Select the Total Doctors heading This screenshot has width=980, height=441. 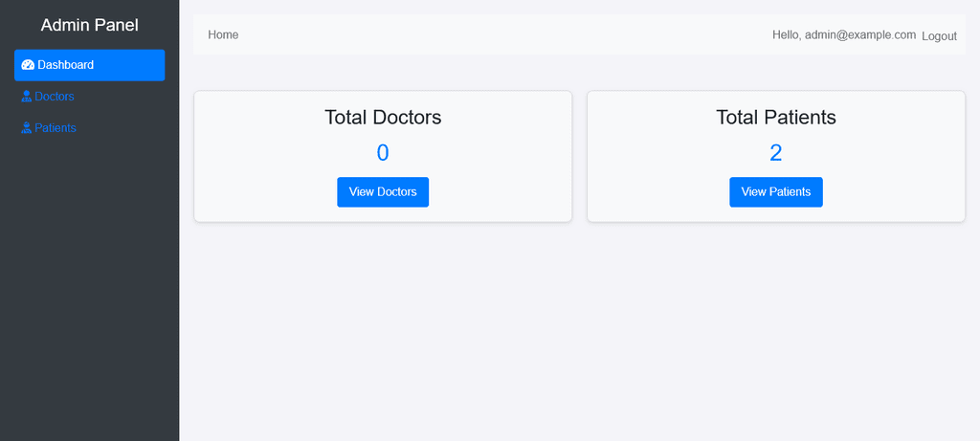tap(383, 118)
